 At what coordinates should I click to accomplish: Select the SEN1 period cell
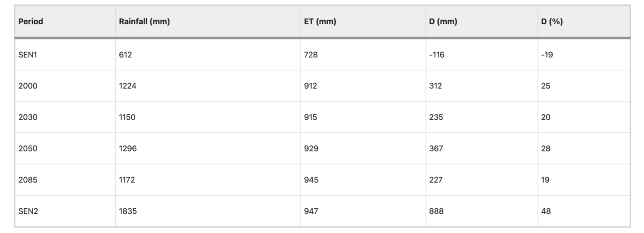[28, 55]
